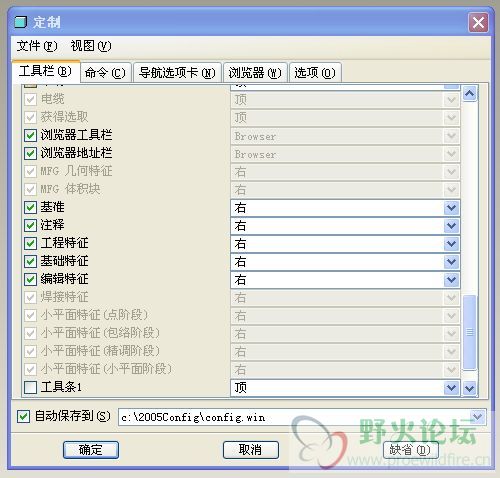Image resolution: width=500 pixels, height=478 pixels.
Task: Click the 取消 button
Action: tap(251, 450)
